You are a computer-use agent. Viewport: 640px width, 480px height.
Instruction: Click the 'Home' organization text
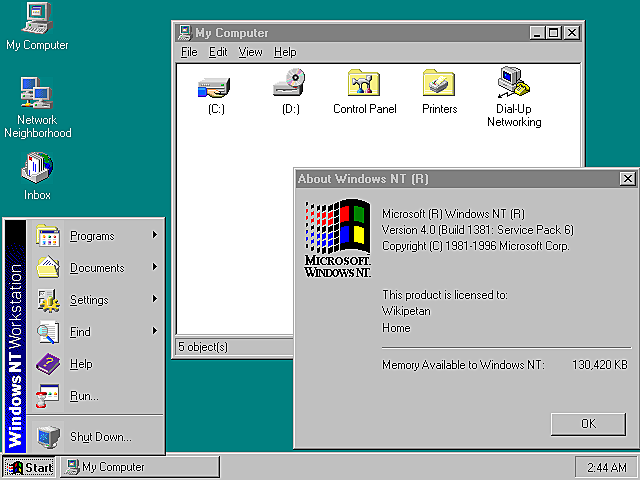point(396,328)
